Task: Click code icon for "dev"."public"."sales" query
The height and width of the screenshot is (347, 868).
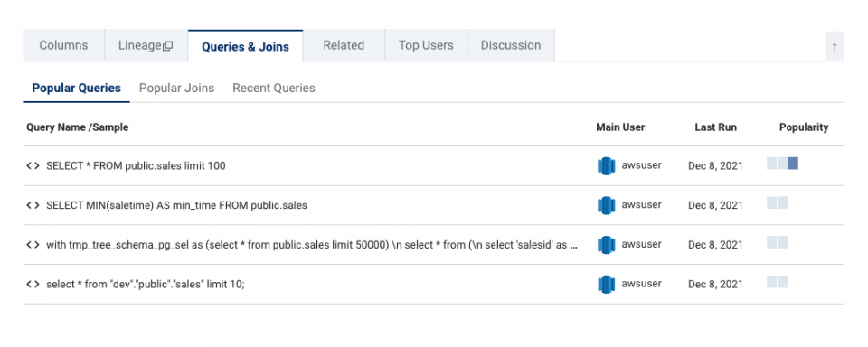Action: click(x=33, y=284)
